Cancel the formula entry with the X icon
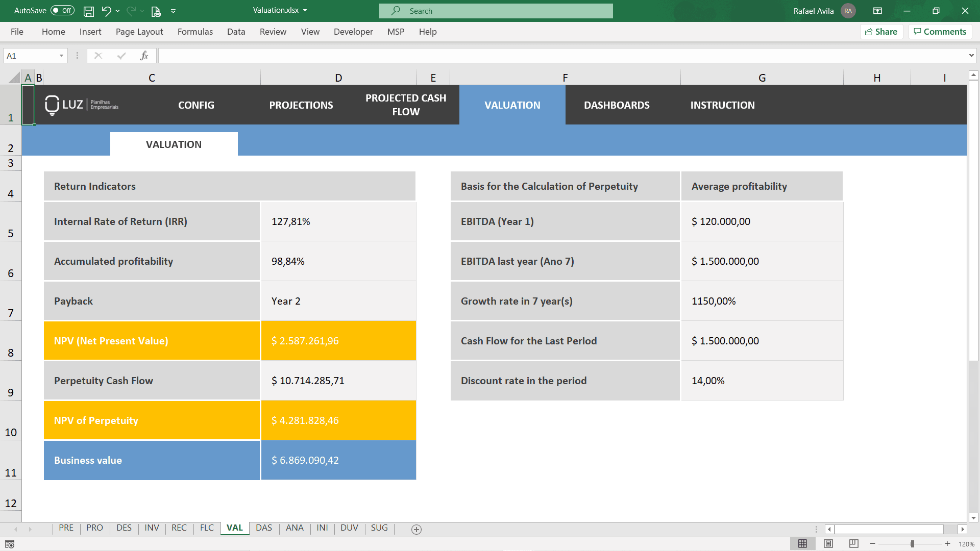 pos(99,55)
